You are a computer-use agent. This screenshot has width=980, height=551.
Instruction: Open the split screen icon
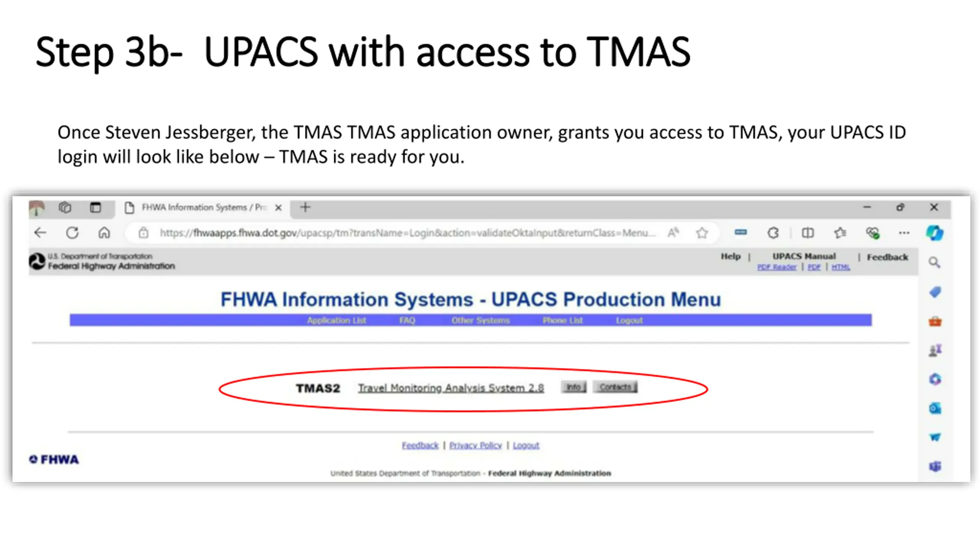point(808,233)
